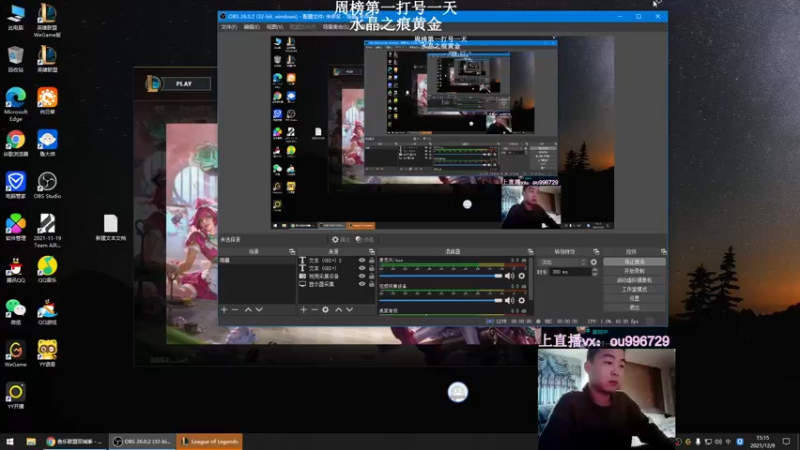The width and height of the screenshot is (800, 450).
Task: Lock the text (GDI+) 2 source
Action: (371, 260)
